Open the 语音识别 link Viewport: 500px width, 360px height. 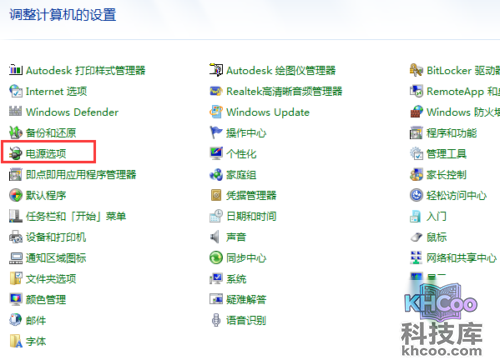coord(246,320)
